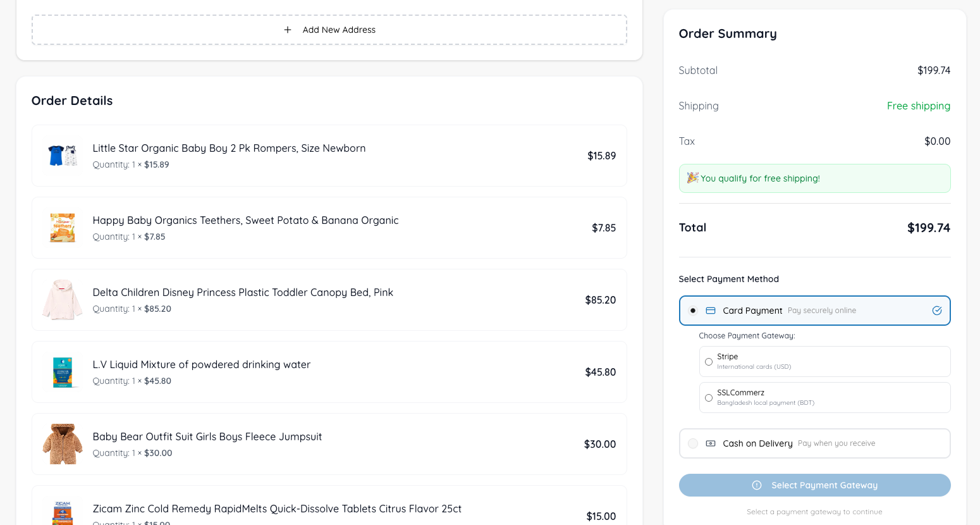The image size is (980, 525).
Task: Click the Total $199.74 amount
Action: tap(929, 227)
